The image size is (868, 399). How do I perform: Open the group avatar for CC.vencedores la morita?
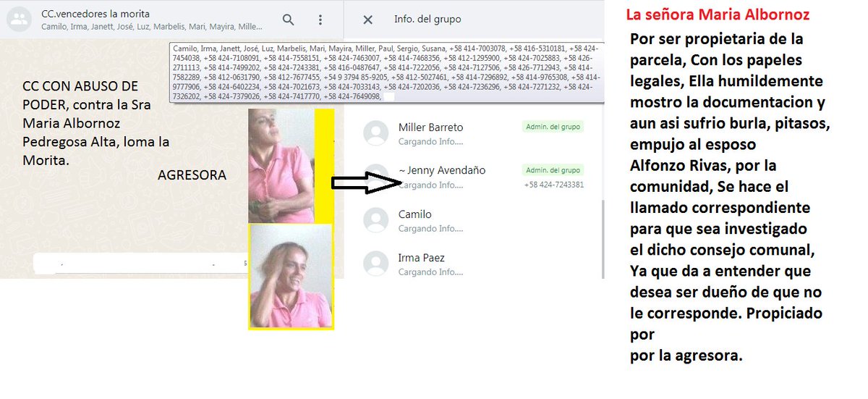click(x=20, y=20)
